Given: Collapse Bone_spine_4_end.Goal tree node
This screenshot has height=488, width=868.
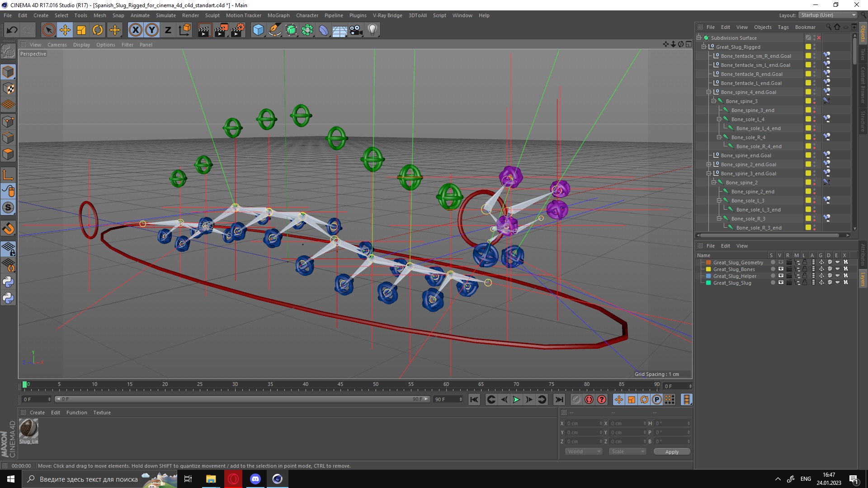Looking at the screenshot, I should (x=709, y=92).
